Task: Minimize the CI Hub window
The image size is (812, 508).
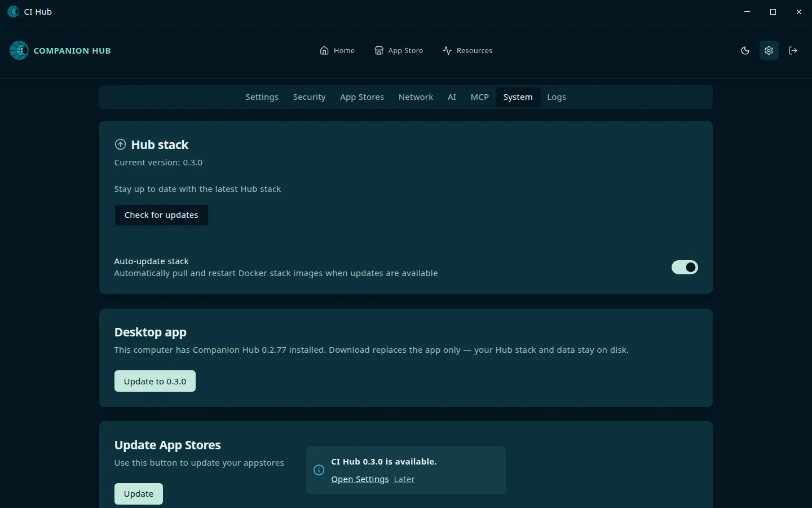Action: (747, 12)
